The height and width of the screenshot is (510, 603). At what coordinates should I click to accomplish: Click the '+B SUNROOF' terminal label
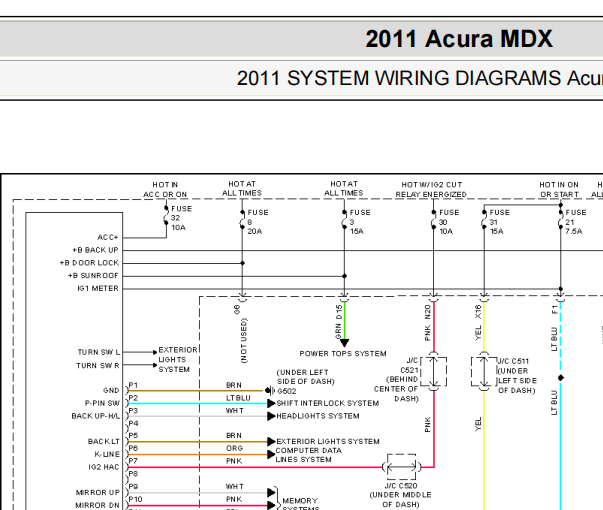coord(93,275)
